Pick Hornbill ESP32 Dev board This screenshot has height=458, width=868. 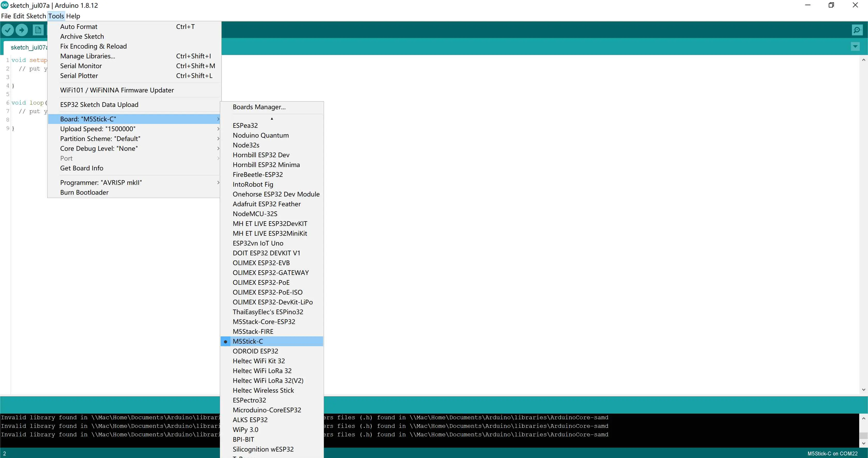272,155
